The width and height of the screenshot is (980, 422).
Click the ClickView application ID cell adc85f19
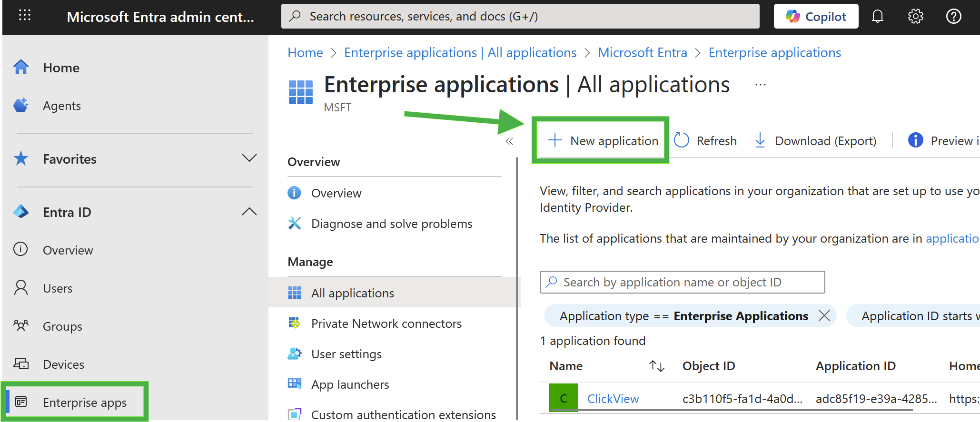click(876, 399)
